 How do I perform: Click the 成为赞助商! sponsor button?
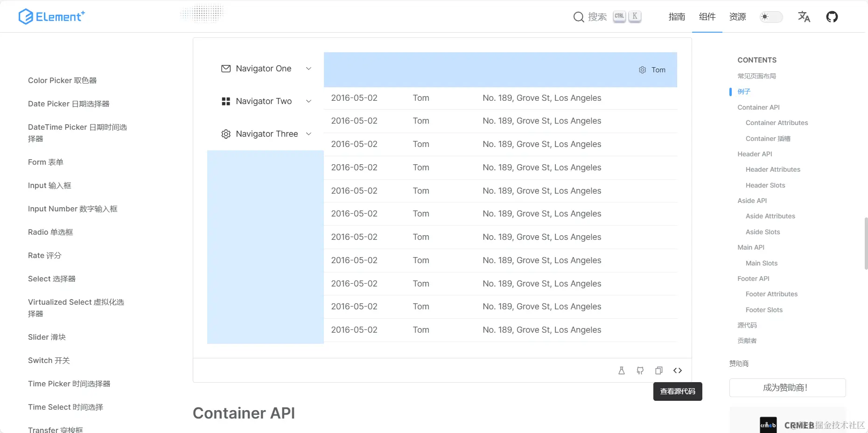click(787, 387)
